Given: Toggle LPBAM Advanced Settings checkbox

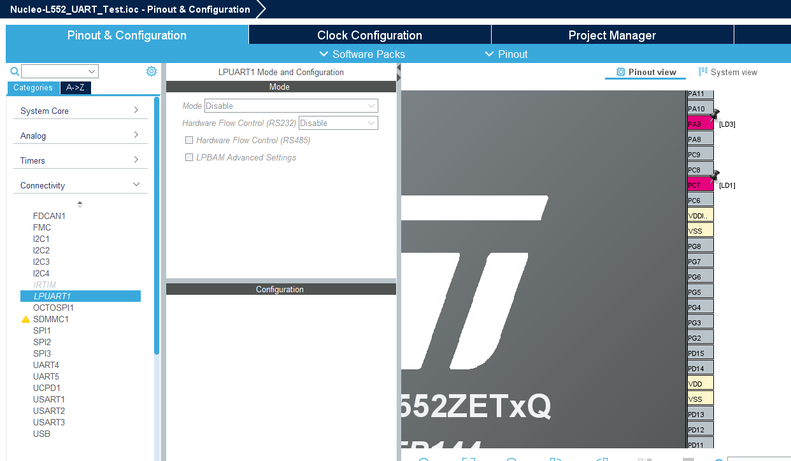Looking at the screenshot, I should coord(189,157).
